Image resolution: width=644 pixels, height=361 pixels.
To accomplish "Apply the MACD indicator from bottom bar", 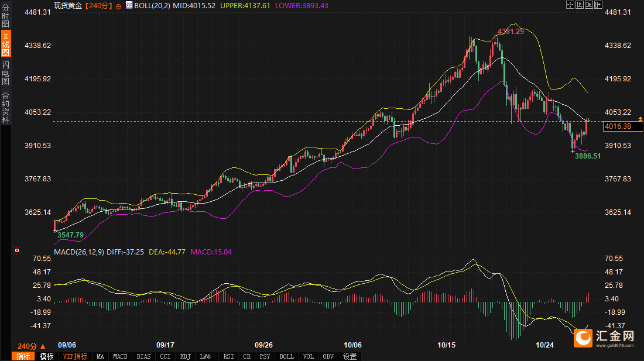I will point(121,356).
